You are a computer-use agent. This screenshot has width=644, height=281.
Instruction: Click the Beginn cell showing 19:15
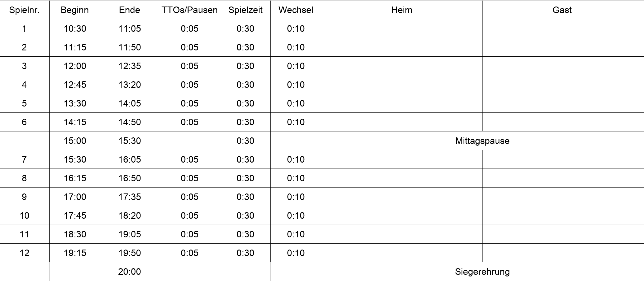click(75, 253)
